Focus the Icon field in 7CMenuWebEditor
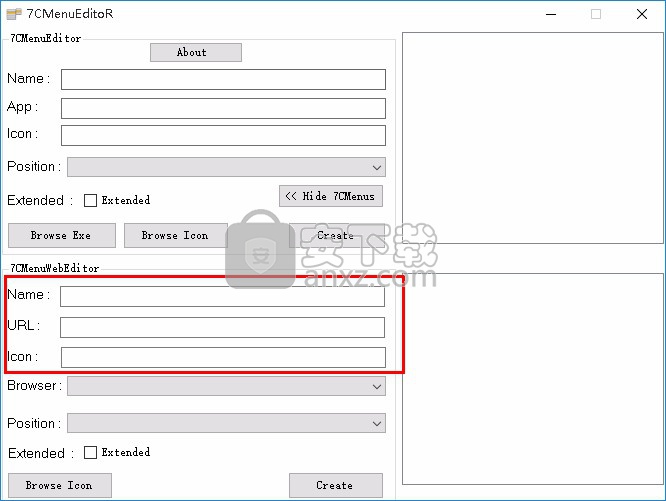This screenshot has width=666, height=501. pyautogui.click(x=223, y=357)
